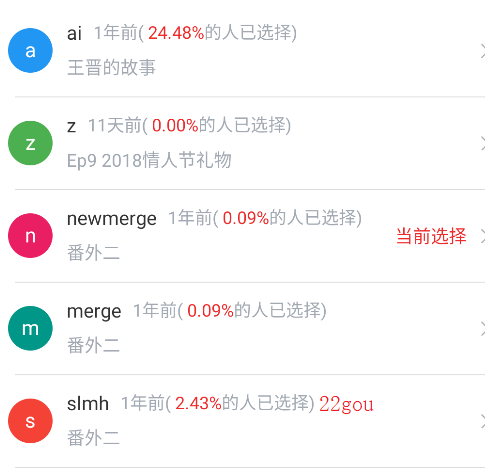Screen dimensions: 485x468
Task: Click the red 's' avatar icon
Action: click(x=30, y=421)
